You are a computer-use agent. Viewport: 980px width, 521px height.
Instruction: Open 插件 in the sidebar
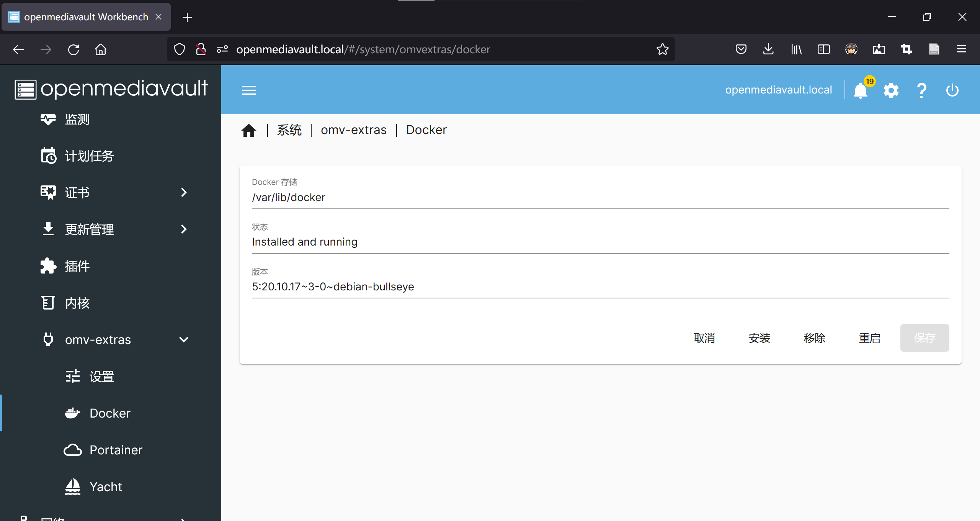tap(77, 266)
